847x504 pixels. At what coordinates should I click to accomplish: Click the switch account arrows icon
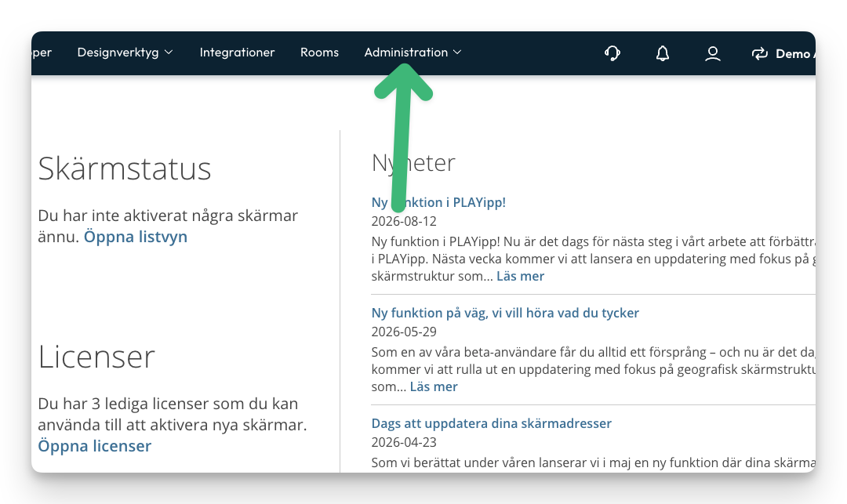[759, 53]
